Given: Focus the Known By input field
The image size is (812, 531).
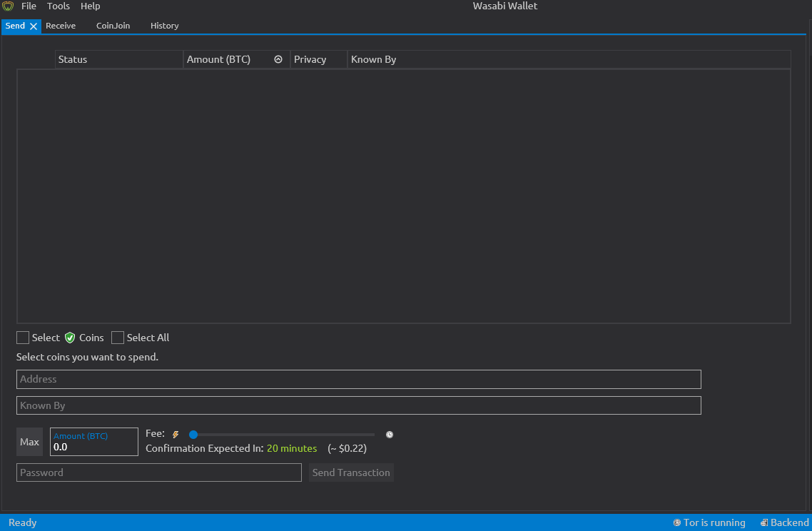Looking at the screenshot, I should [359, 405].
